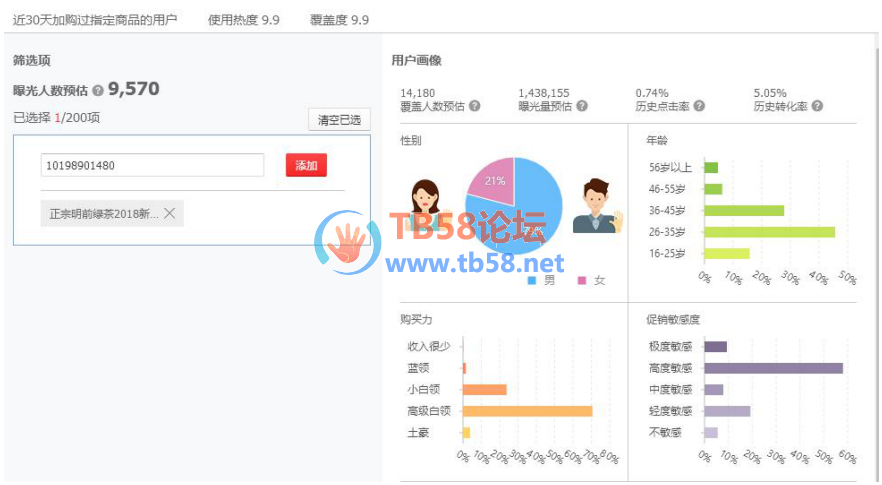Viewport: 882px width, 485px height.
Task: Click the 16-25岁 age bar
Action: click(x=727, y=253)
